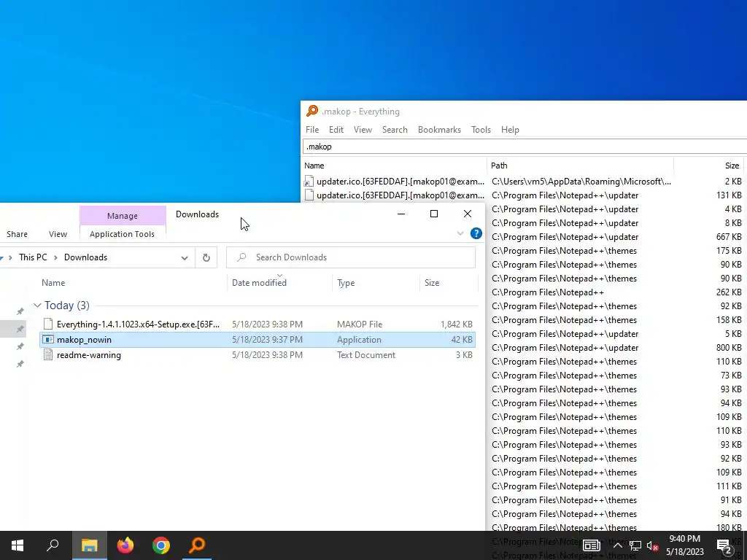Click breadcrumb arrow before Downloads
The image size is (747, 560).
click(55, 257)
